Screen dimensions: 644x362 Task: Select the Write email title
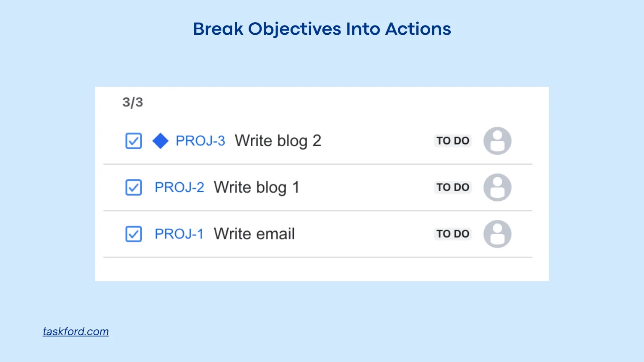(x=254, y=234)
